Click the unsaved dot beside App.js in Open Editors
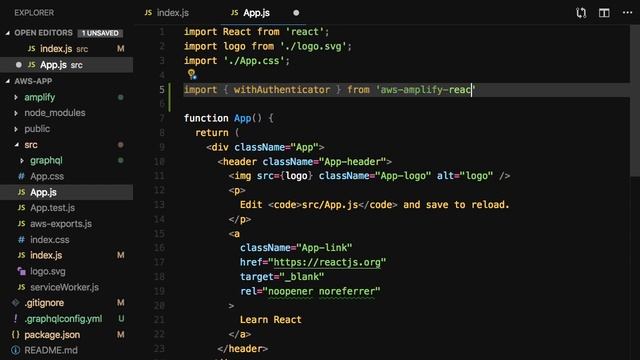 (x=19, y=65)
